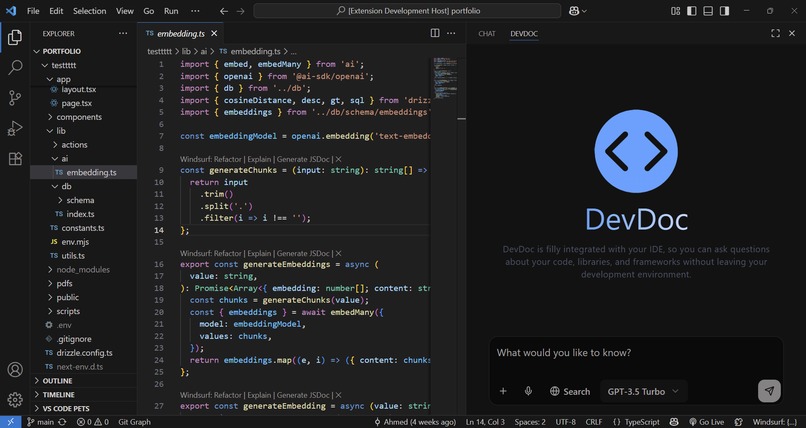This screenshot has height=428, width=806.
Task: Toggle the secondary side bar
Action: point(724,11)
